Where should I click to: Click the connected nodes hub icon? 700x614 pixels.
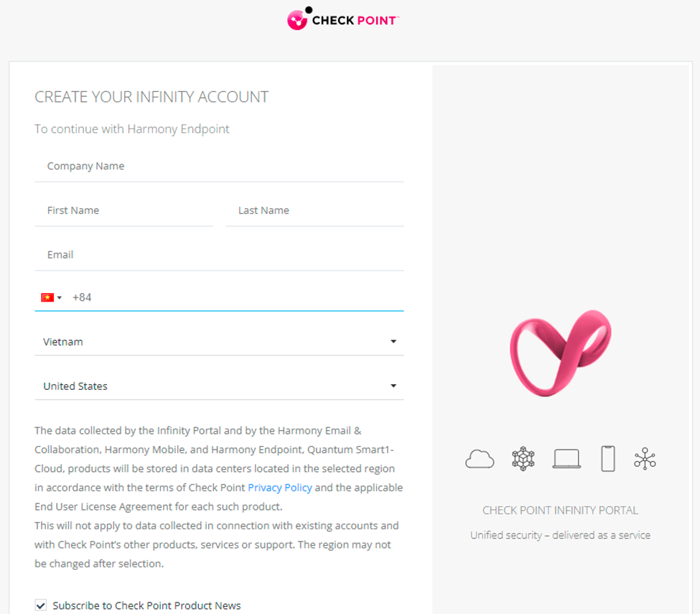coord(645,459)
